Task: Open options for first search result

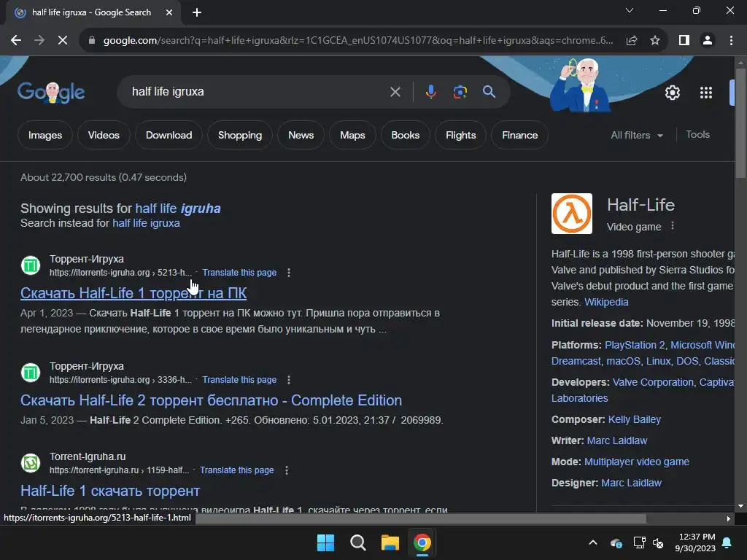Action: click(x=289, y=273)
